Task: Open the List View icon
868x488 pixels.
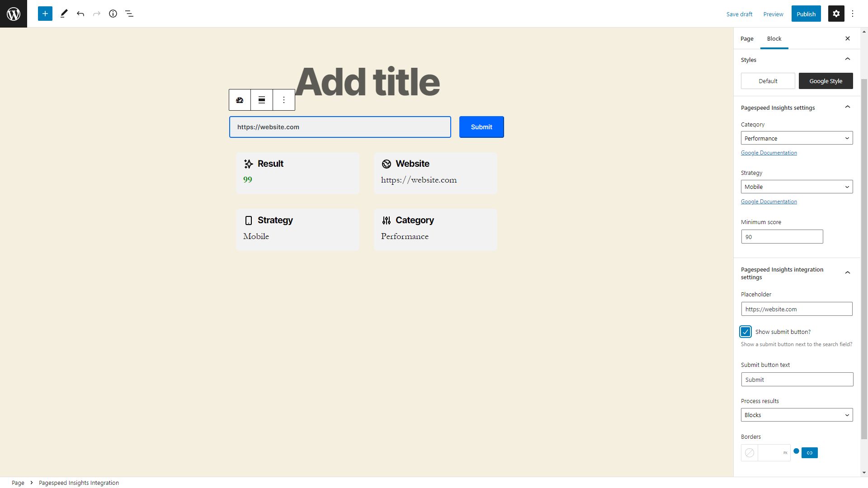Action: point(129,14)
